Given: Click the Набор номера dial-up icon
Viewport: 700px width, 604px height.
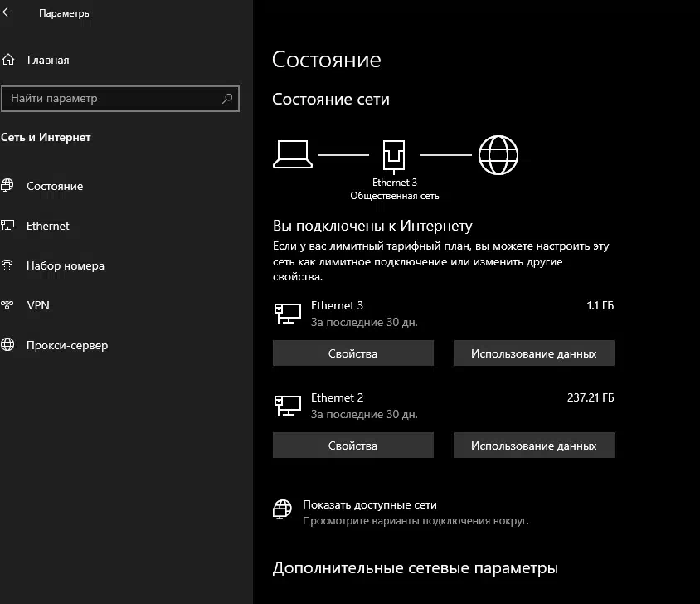Looking at the screenshot, I should [x=7, y=265].
